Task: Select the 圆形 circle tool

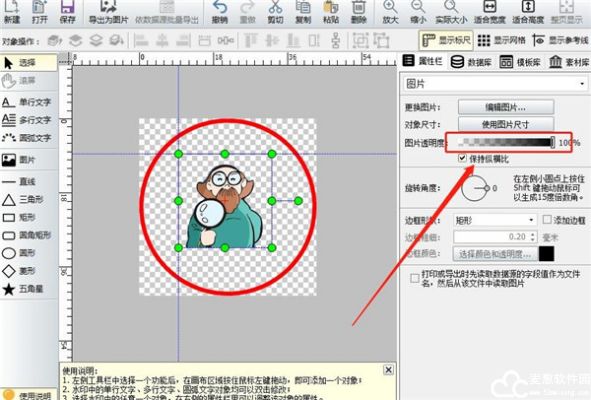Action: click(29, 253)
